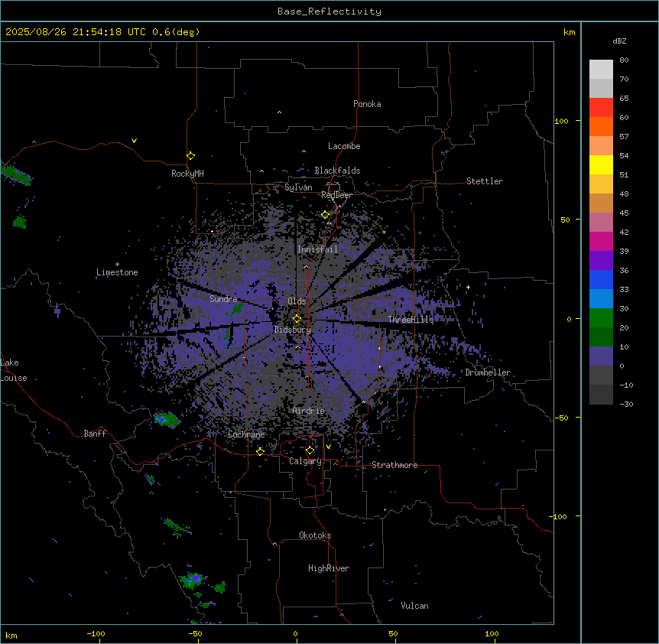
Task: Click the Lake Louise label
Action: [x=14, y=370]
